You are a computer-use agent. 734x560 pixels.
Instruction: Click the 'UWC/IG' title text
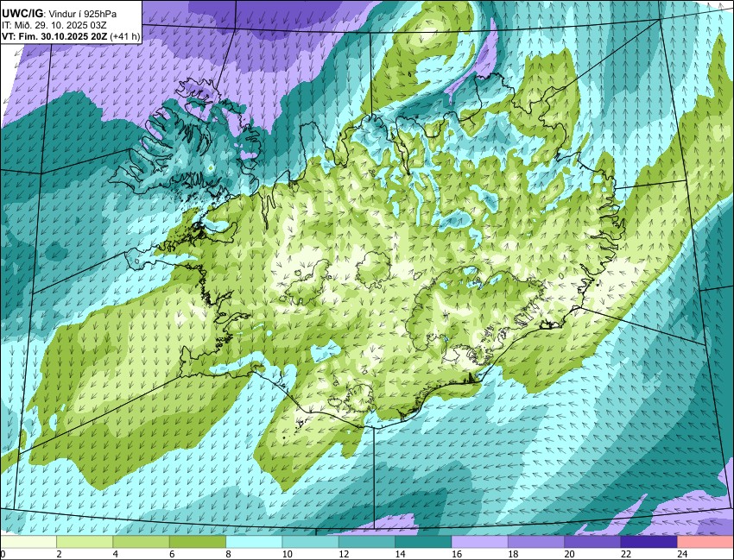click(x=22, y=14)
